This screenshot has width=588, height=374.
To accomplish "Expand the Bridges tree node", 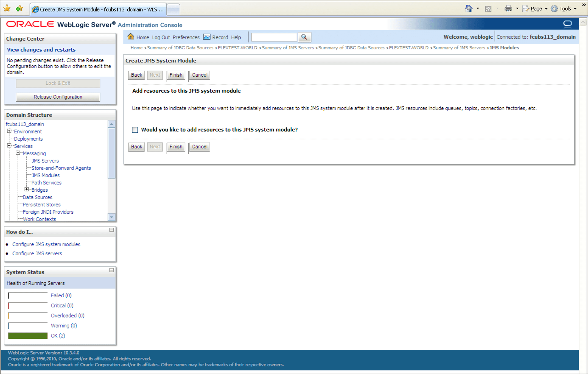I will click(27, 190).
